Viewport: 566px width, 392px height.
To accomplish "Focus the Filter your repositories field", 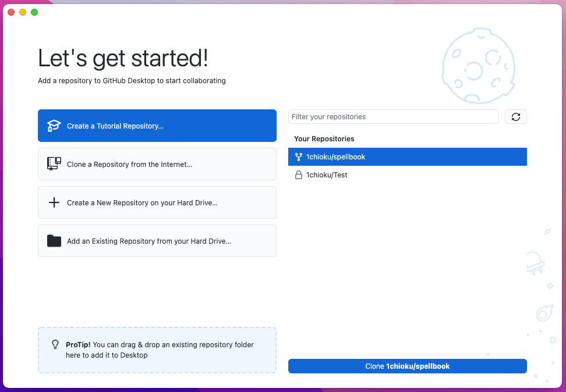I will [x=394, y=116].
